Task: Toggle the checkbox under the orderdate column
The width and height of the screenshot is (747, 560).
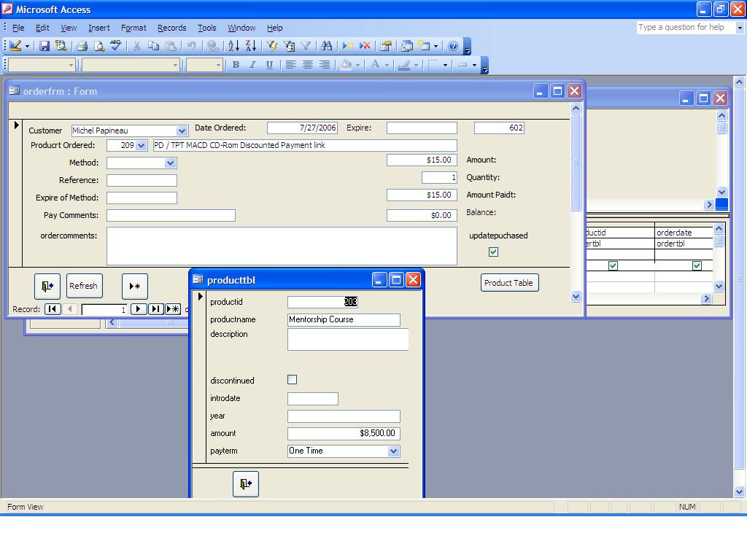Action: pos(697,265)
